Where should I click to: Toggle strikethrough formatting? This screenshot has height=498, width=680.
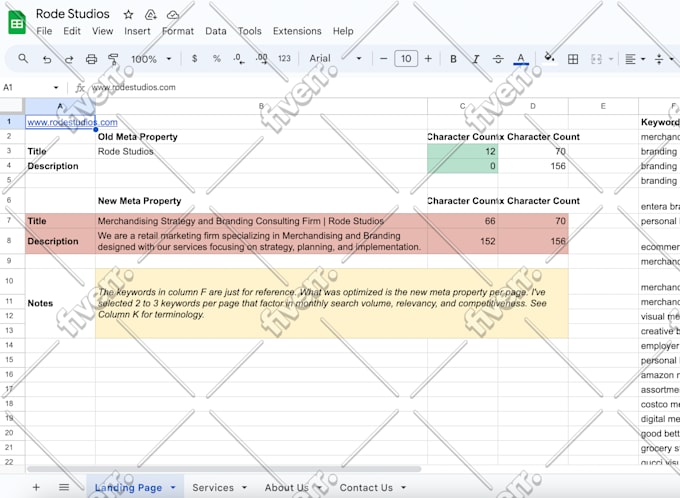498,59
